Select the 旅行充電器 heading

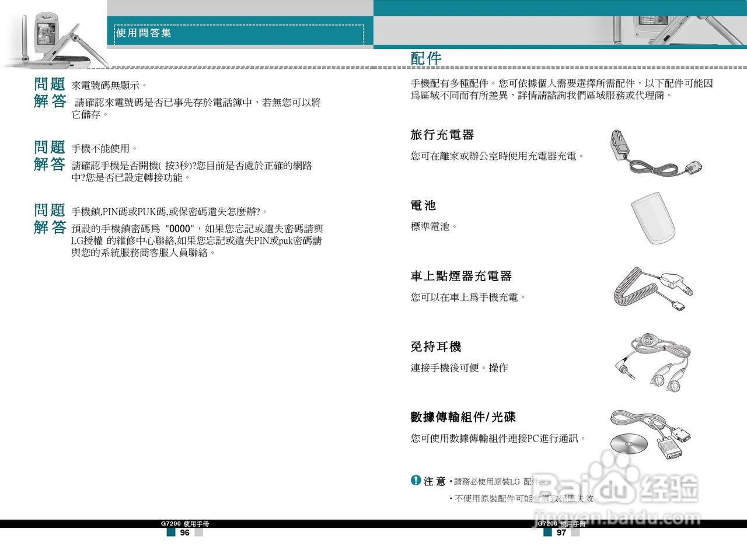point(442,134)
